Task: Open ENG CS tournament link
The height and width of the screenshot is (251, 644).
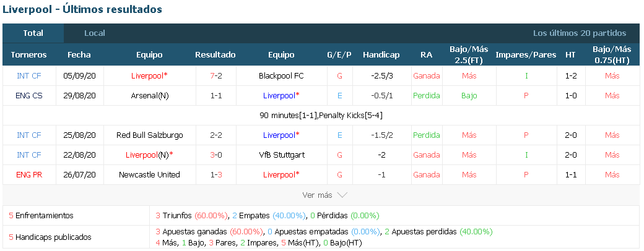Action: pos(29,96)
